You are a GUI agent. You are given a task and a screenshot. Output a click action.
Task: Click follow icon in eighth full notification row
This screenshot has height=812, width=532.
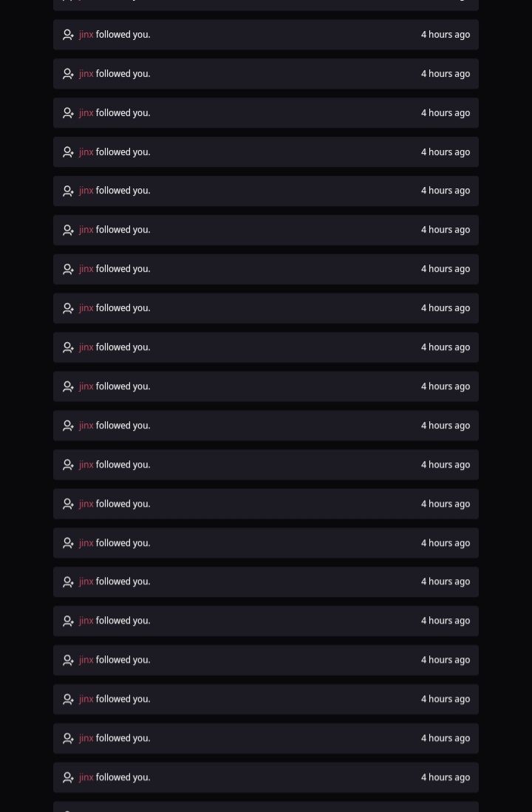tap(69, 308)
